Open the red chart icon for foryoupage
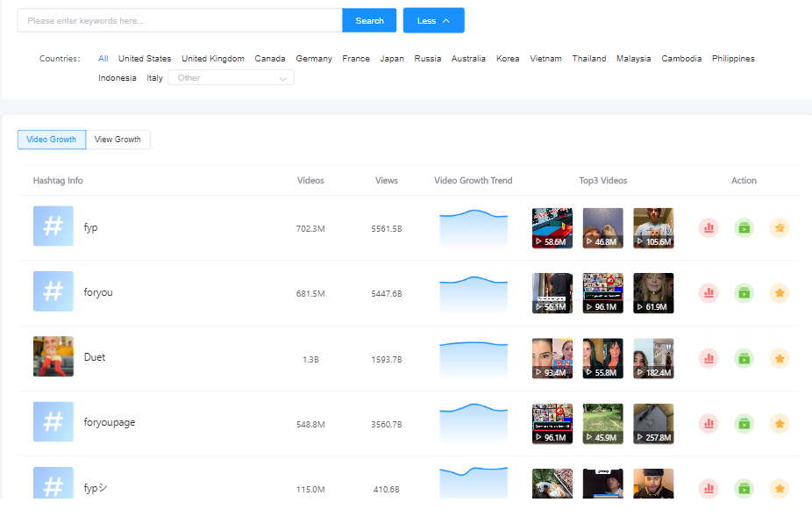 (x=709, y=423)
